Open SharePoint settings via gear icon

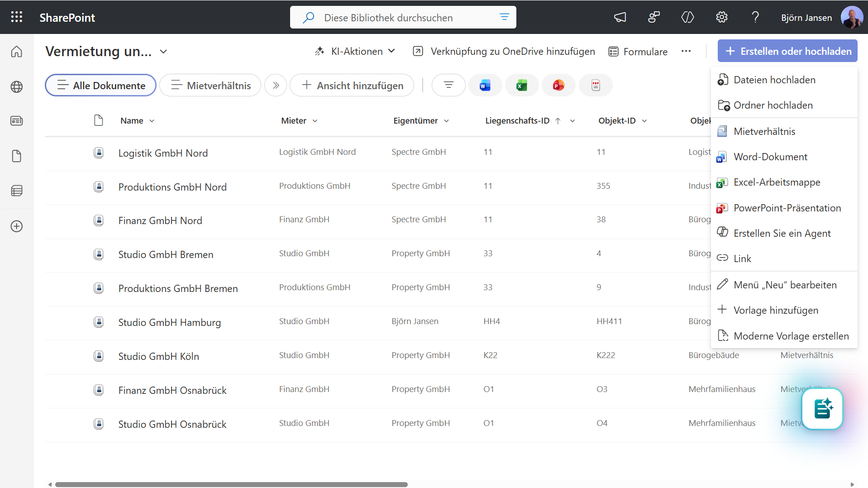(721, 17)
